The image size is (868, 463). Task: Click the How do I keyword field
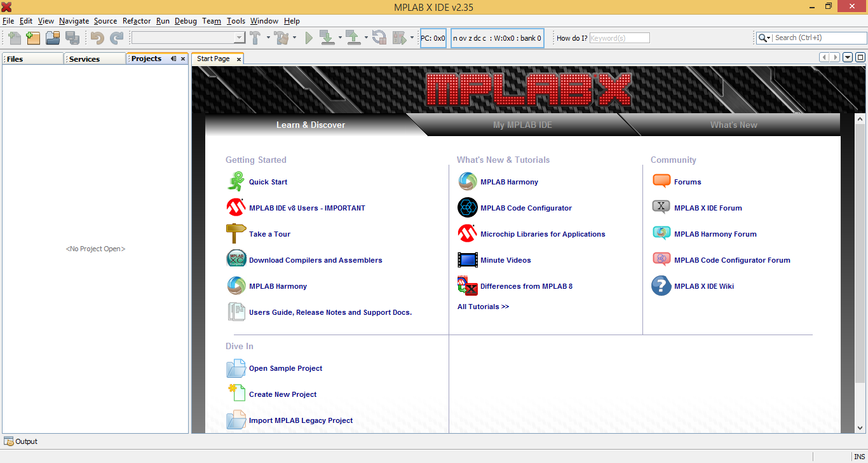[x=620, y=38]
